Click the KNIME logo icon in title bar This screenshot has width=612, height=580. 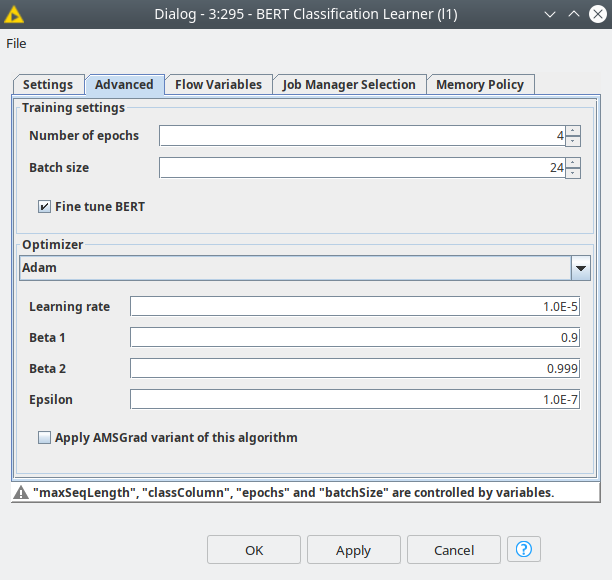pos(14,14)
